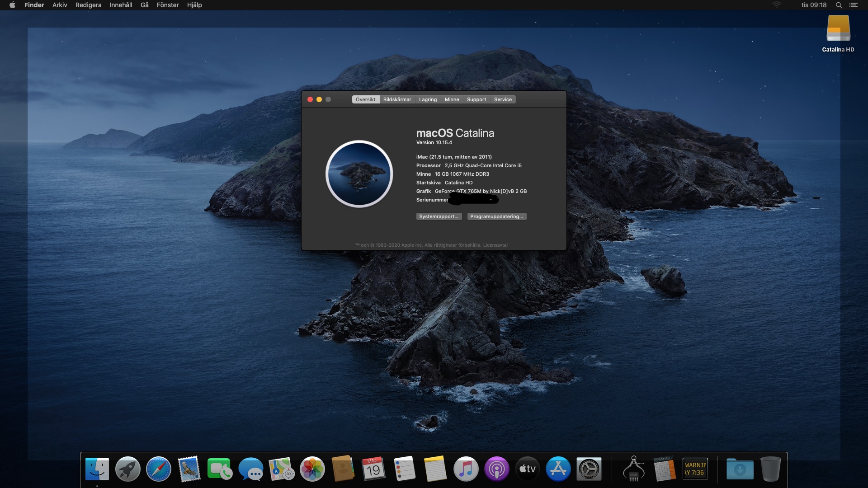The height and width of the screenshot is (488, 868).
Task: Launch Safari from the dock
Action: pos(159,469)
